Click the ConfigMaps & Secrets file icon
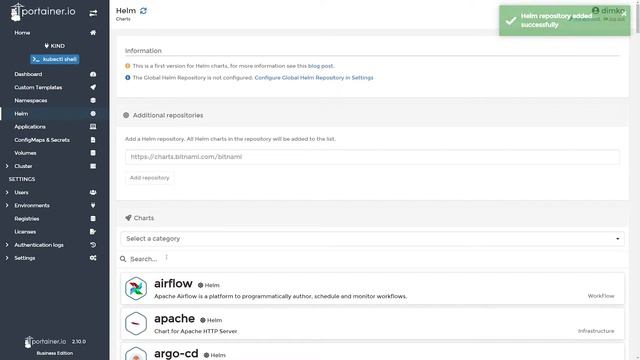 tap(93, 140)
